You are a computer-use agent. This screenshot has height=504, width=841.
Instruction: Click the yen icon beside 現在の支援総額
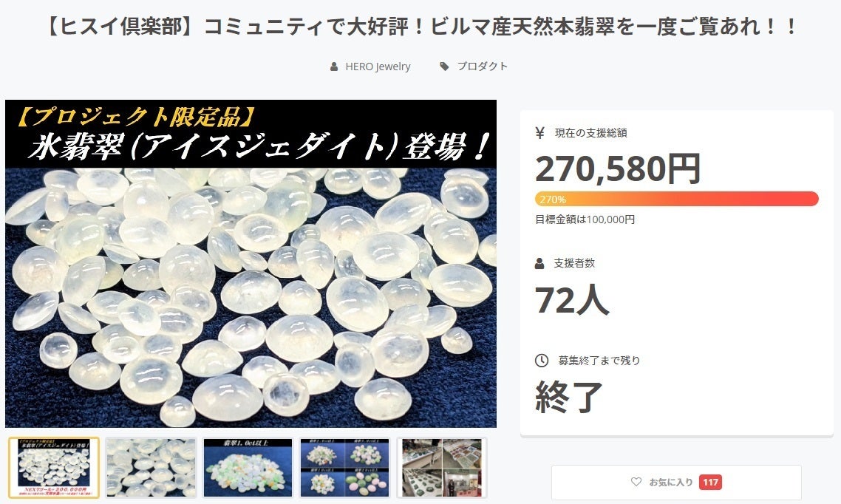coord(540,133)
